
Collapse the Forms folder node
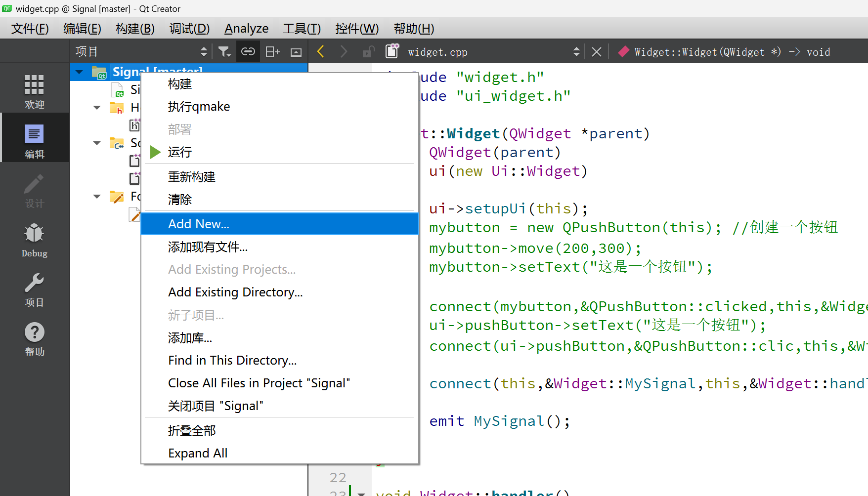pyautogui.click(x=97, y=197)
